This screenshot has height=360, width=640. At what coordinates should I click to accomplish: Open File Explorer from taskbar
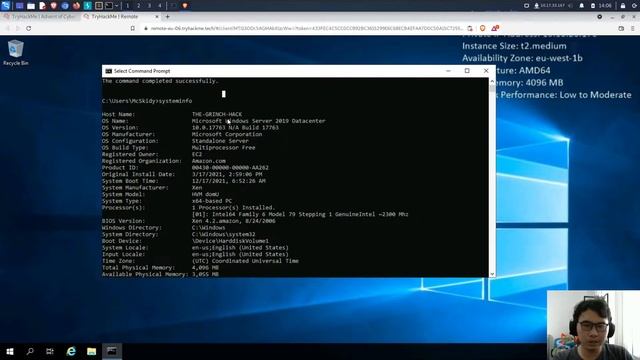(91, 351)
